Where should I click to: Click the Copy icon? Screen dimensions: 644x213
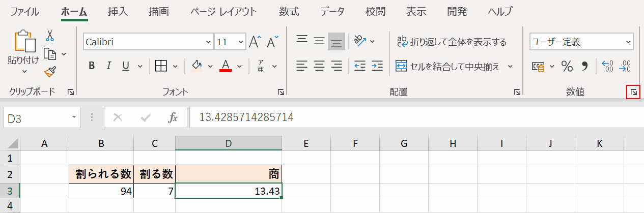click(x=50, y=53)
